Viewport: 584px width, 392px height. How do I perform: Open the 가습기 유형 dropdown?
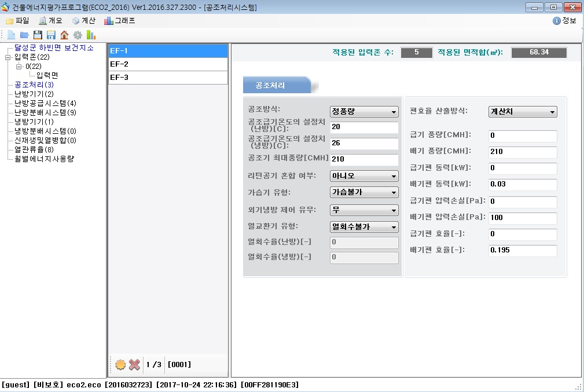(364, 192)
